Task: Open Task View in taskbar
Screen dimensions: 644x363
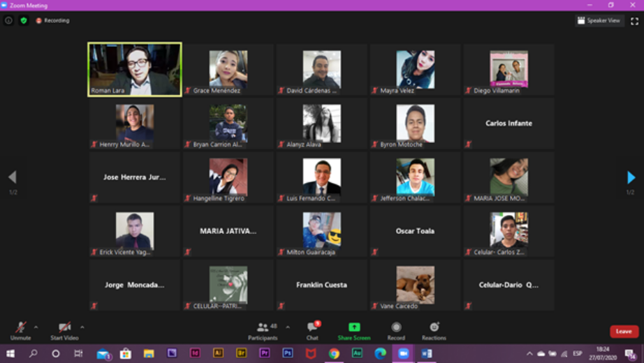Action: coord(78,353)
